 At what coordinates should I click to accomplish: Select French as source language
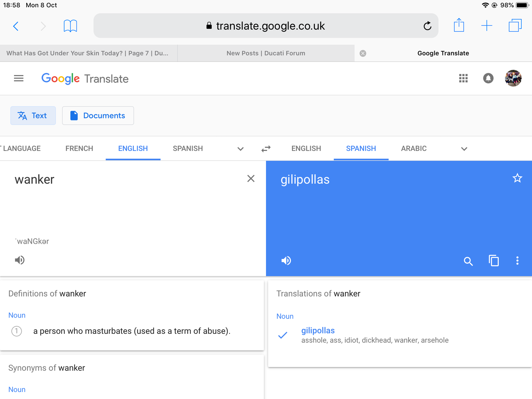79,149
